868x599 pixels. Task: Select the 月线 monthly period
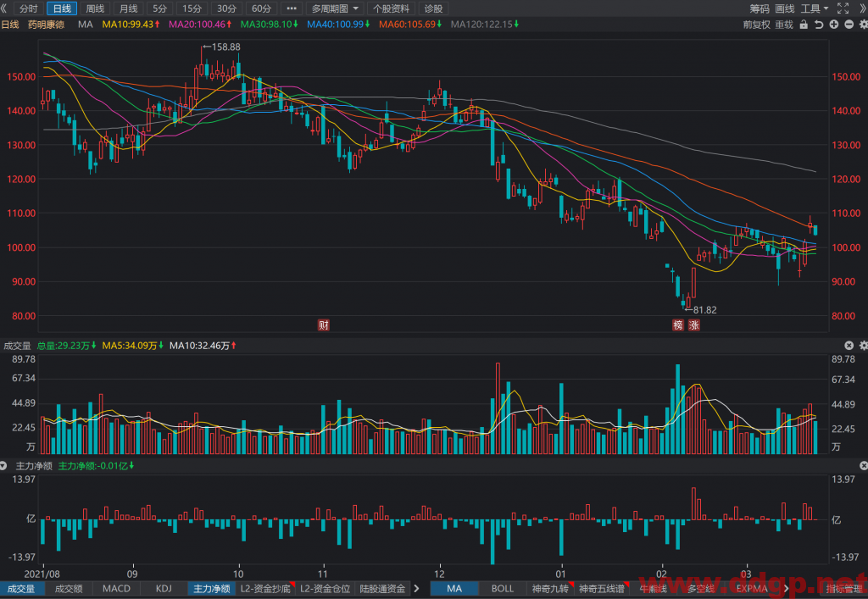[128, 8]
